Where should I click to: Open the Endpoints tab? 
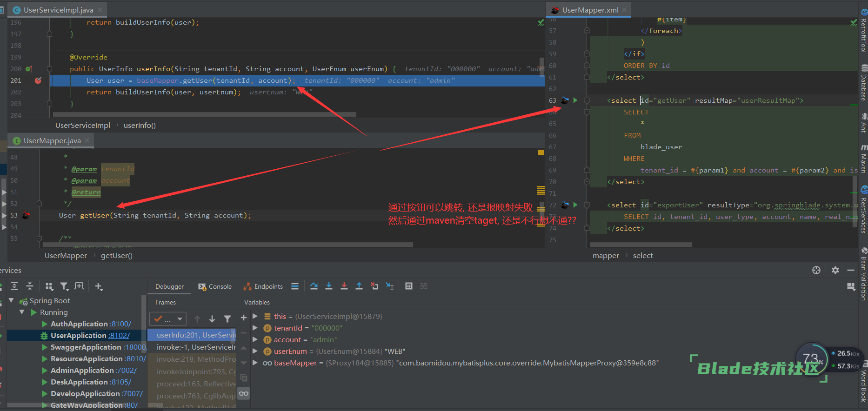[x=263, y=286]
